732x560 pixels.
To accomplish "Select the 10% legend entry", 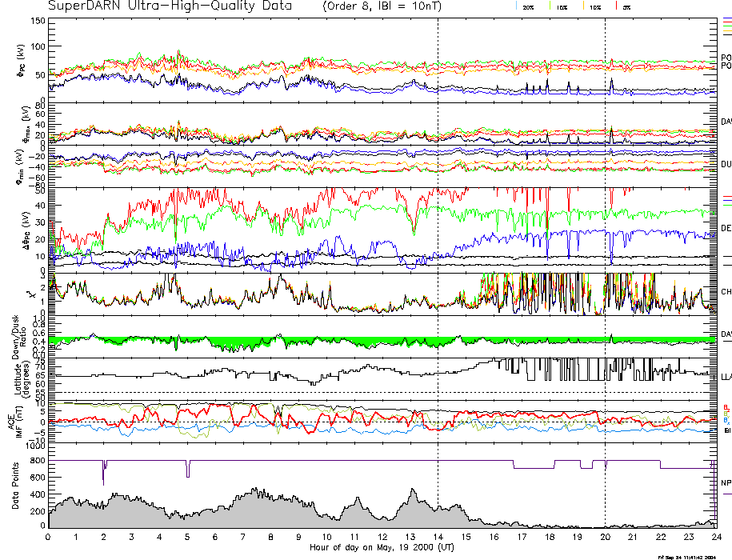I will click(x=594, y=6).
